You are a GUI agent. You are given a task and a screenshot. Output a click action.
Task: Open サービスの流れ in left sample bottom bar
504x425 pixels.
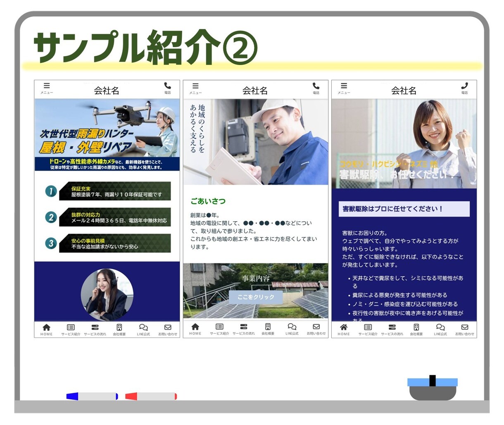(95, 329)
